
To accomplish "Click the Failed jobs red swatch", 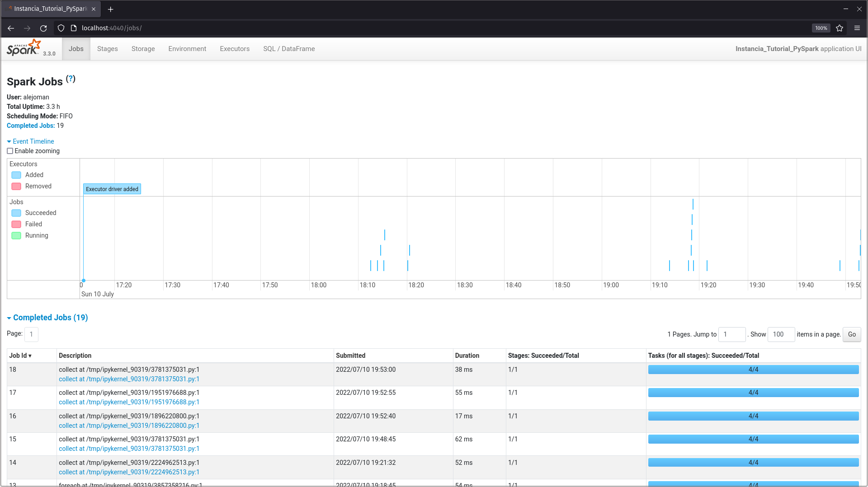I will (x=16, y=224).
